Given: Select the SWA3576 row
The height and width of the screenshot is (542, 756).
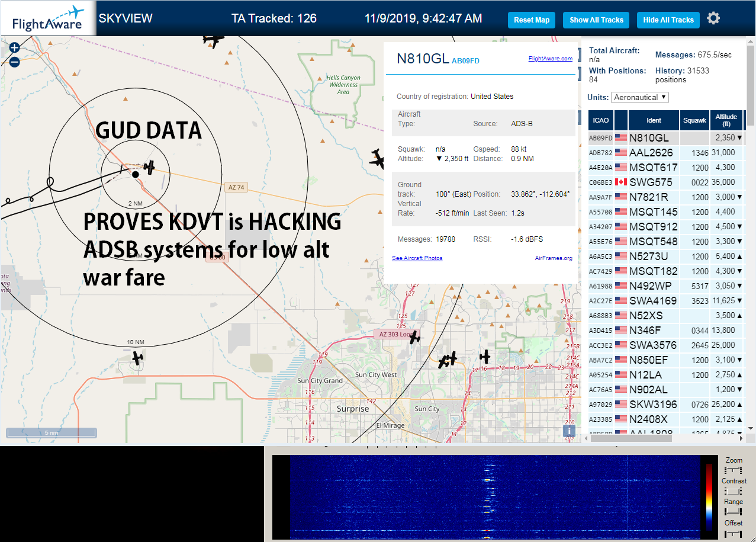Looking at the screenshot, I should pos(666,345).
